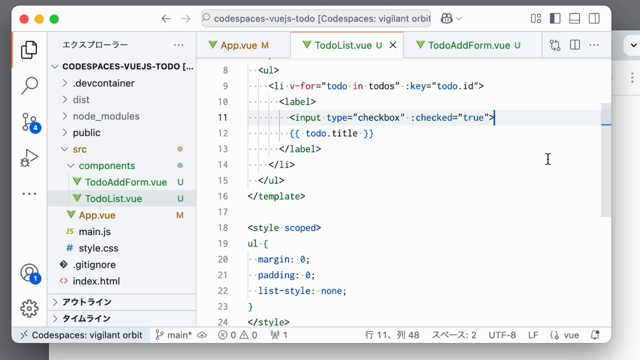Open the Manage gear icon
Image resolution: width=640 pixels, height=360 pixels.
29,309
